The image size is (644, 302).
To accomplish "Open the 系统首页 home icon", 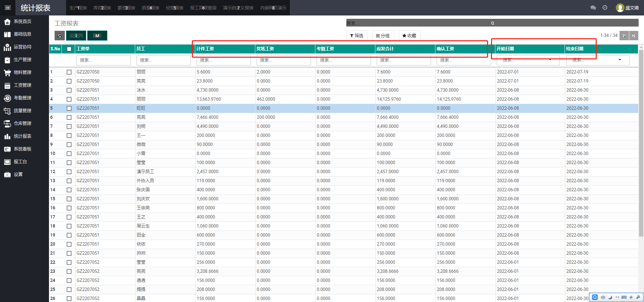I will [7, 22].
